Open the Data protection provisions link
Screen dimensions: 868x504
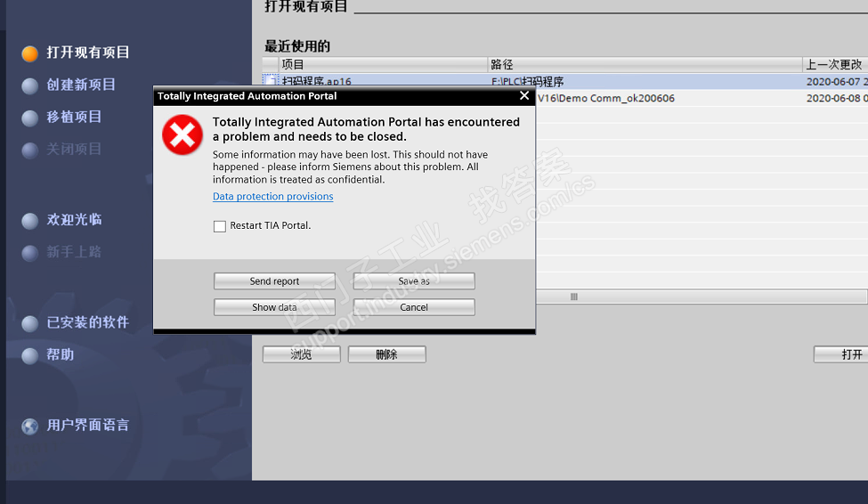coord(273,196)
